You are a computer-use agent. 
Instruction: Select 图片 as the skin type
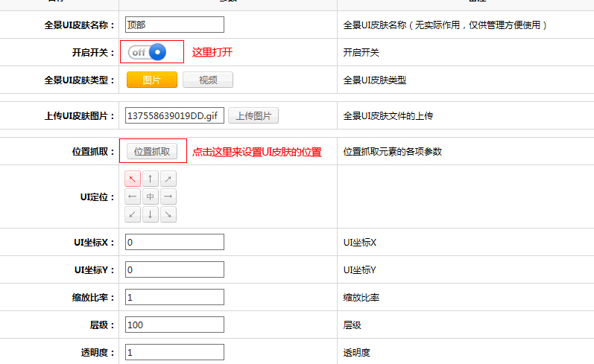tap(152, 80)
